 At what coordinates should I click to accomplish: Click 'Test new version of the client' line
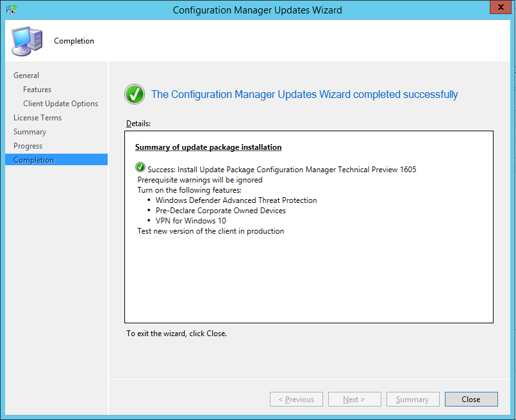pyautogui.click(x=211, y=231)
